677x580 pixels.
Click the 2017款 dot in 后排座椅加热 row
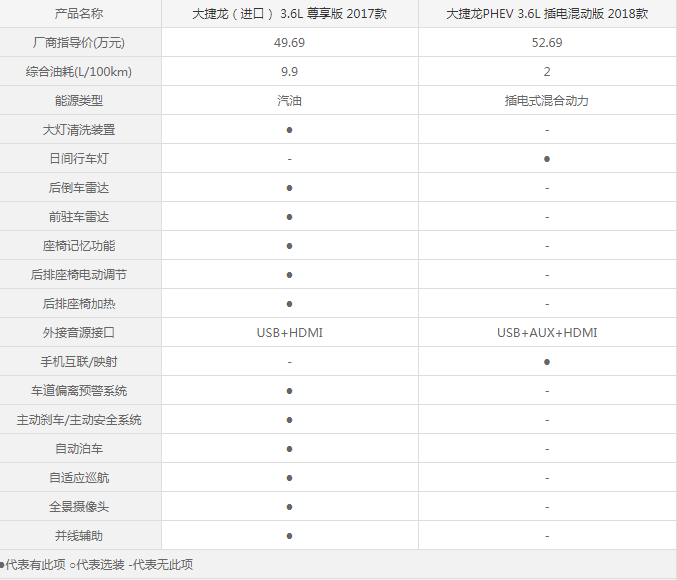point(289,304)
